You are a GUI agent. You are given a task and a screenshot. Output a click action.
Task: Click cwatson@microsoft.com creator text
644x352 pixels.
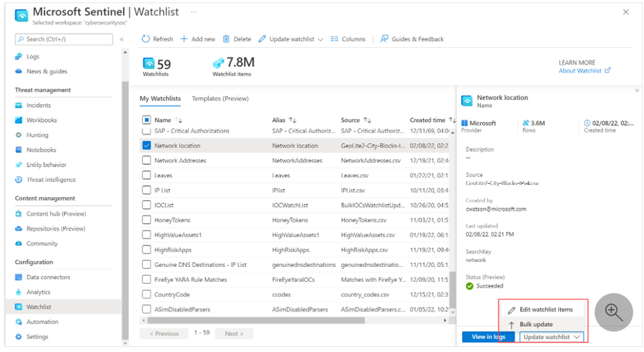(x=496, y=209)
